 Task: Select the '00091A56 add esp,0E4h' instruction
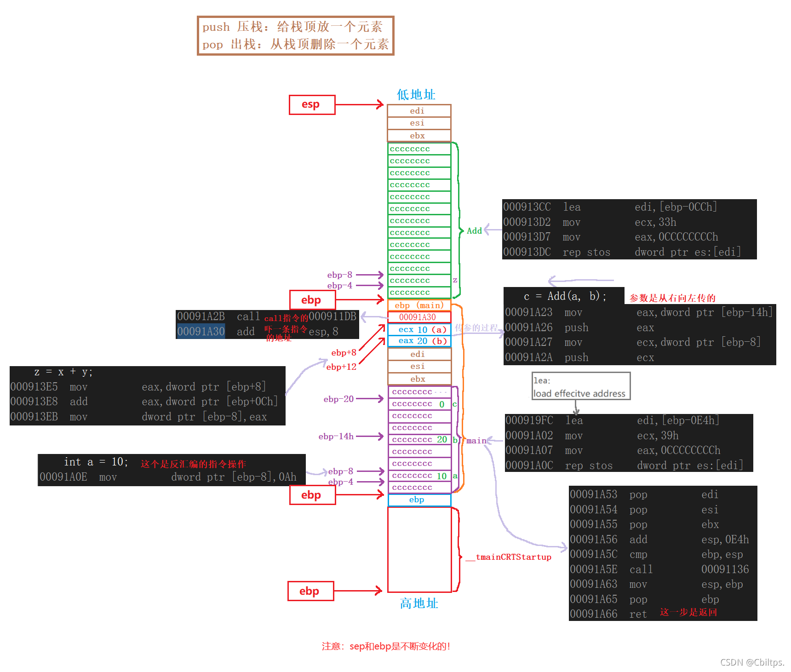(659, 540)
